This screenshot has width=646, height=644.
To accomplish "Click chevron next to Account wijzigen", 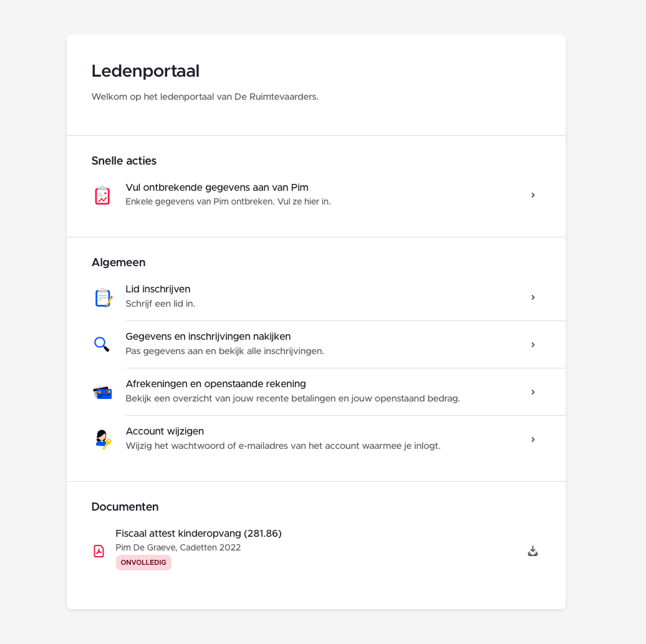I will tap(533, 440).
